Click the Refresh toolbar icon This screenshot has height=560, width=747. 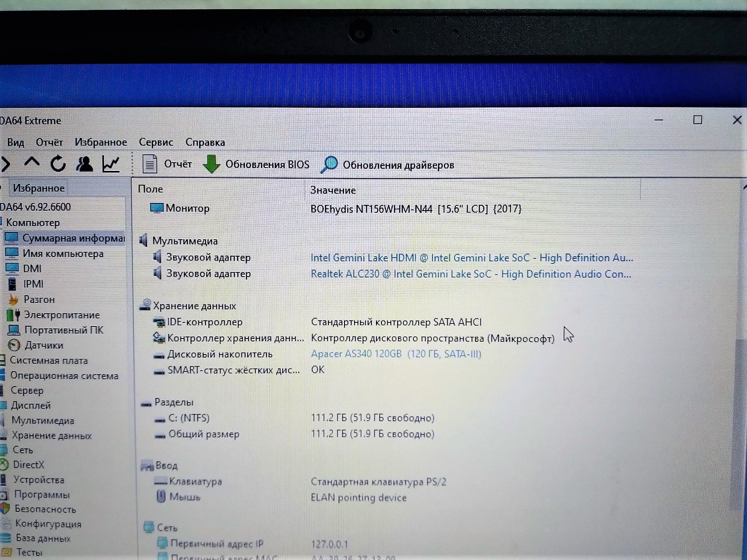[x=58, y=164]
